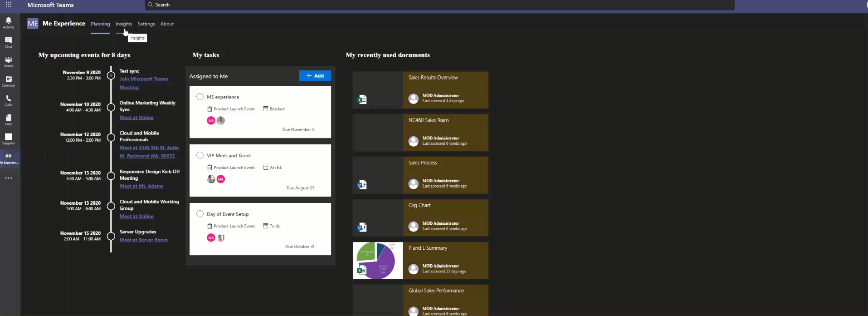
Task: Show more apps via the ellipsis
Action: 9,178
